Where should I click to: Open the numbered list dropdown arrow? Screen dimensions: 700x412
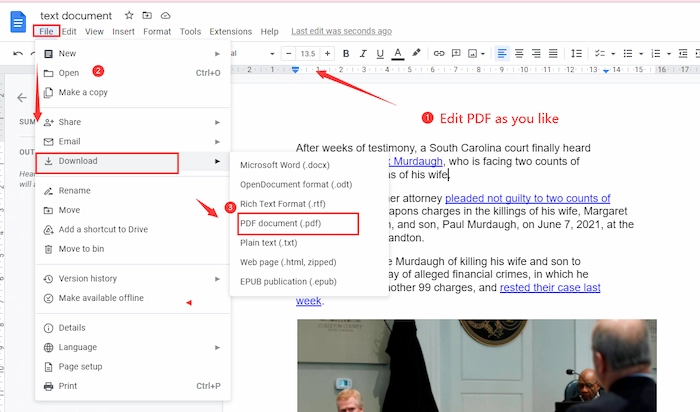[x=669, y=54]
